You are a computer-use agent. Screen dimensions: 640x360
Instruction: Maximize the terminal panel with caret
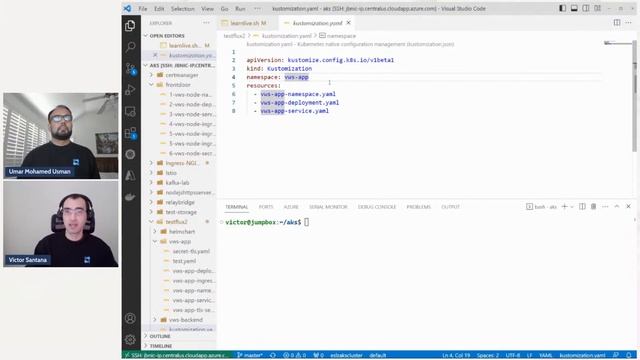(617, 207)
